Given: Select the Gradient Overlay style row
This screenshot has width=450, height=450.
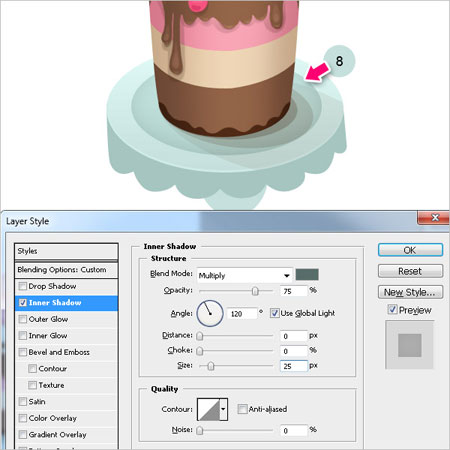Looking at the screenshot, I should point(66,435).
